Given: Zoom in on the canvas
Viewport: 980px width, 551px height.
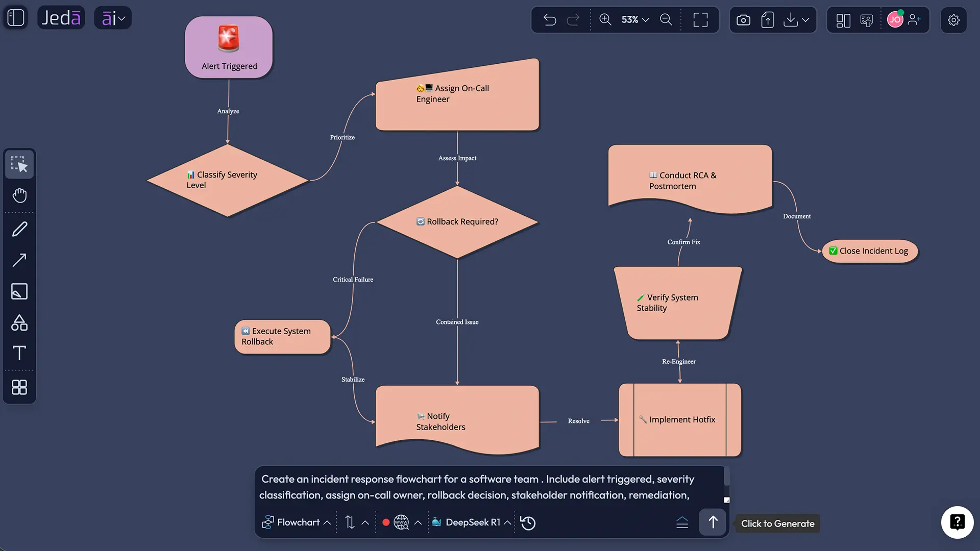Looking at the screenshot, I should coord(605,19).
